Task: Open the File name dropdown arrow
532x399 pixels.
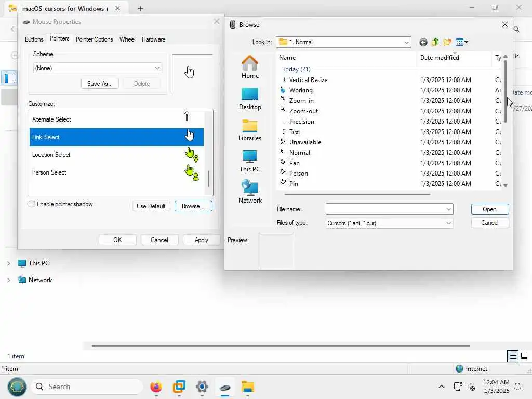Action: 448,209
